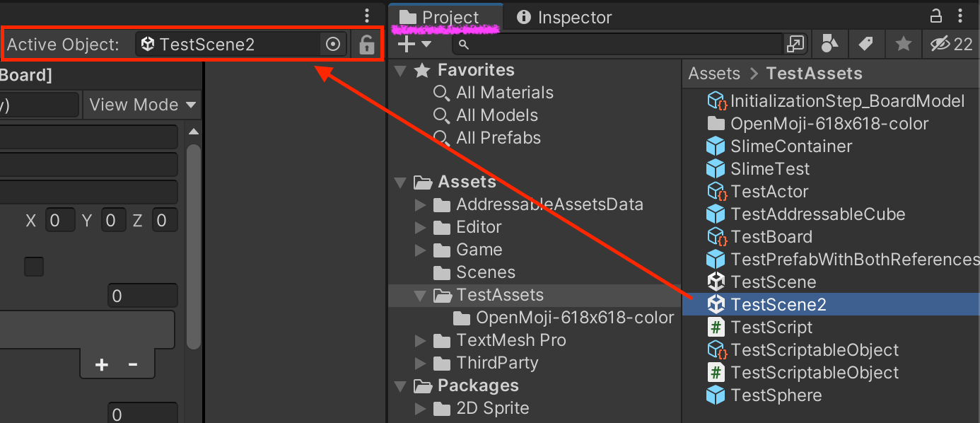This screenshot has height=423, width=980.
Task: Expand the AddressableAssetsData folder
Action: click(420, 205)
